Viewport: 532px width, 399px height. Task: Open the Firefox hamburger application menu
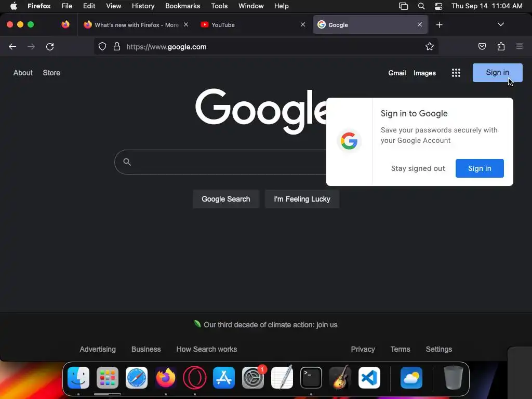tap(520, 46)
